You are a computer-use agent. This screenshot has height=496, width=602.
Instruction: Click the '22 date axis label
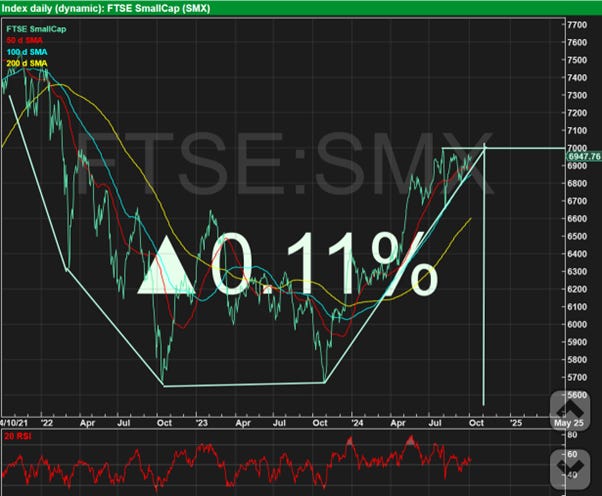pyautogui.click(x=47, y=423)
